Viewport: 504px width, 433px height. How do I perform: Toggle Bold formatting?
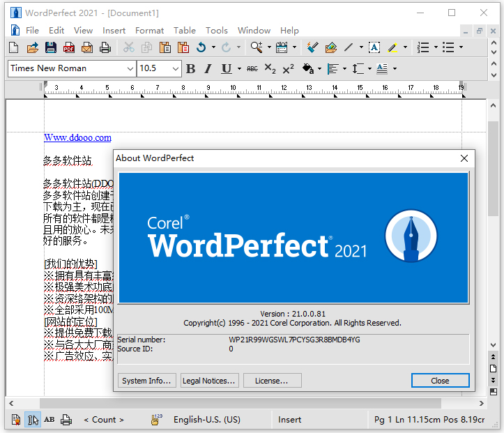pyautogui.click(x=191, y=68)
